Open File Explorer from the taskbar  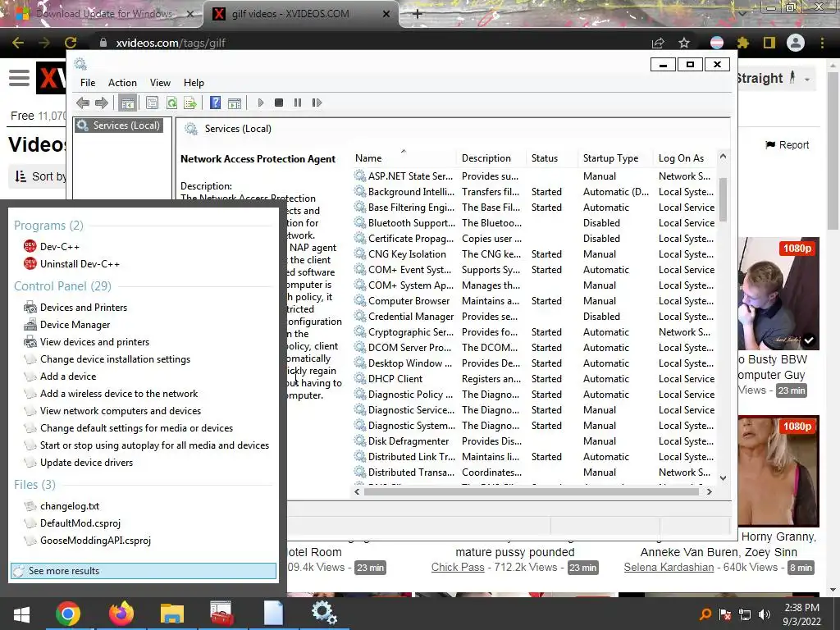click(172, 614)
